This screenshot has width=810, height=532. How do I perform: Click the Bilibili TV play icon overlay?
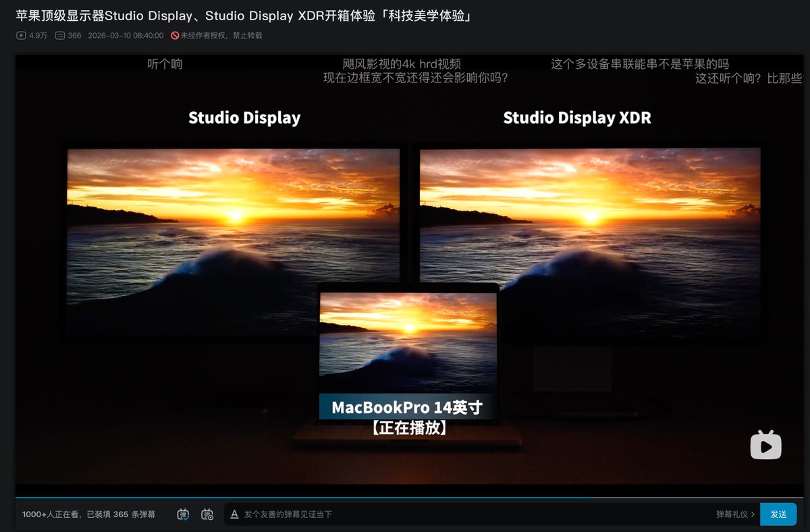coord(766,445)
